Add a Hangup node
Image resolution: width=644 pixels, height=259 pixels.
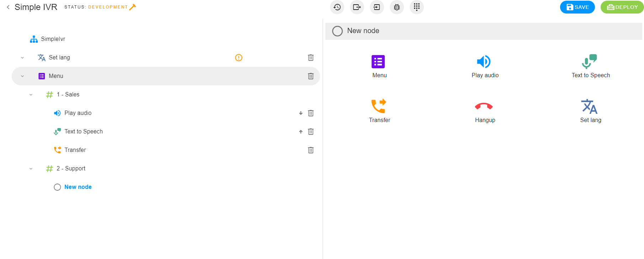[x=485, y=111]
